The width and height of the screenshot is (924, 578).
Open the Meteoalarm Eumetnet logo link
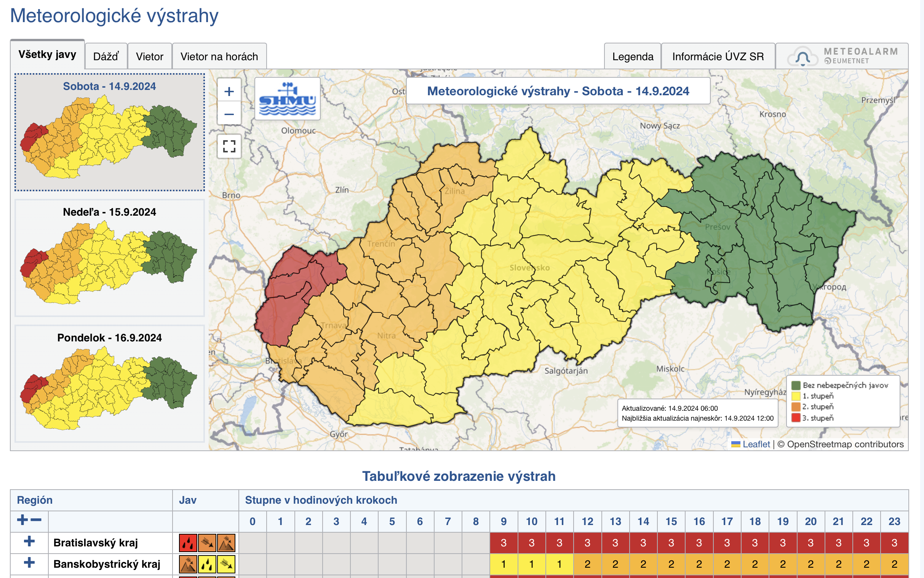tap(842, 56)
